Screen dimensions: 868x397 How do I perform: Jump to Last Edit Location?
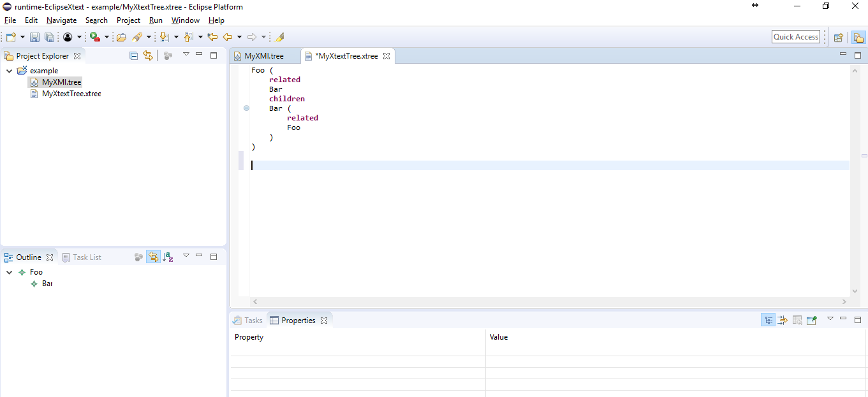point(213,37)
